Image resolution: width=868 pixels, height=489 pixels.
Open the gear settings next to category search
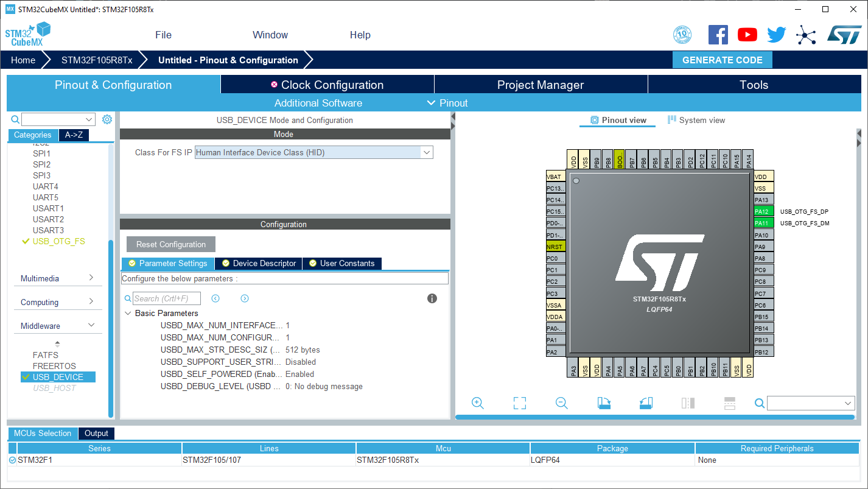click(x=107, y=119)
